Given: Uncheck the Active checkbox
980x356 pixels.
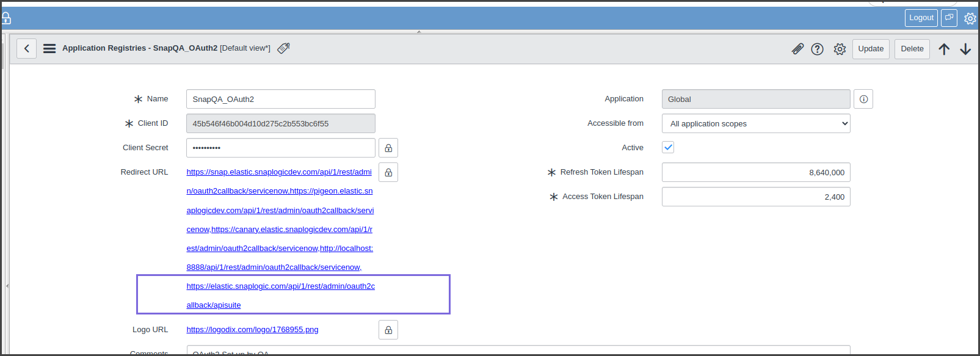Looking at the screenshot, I should (668, 147).
